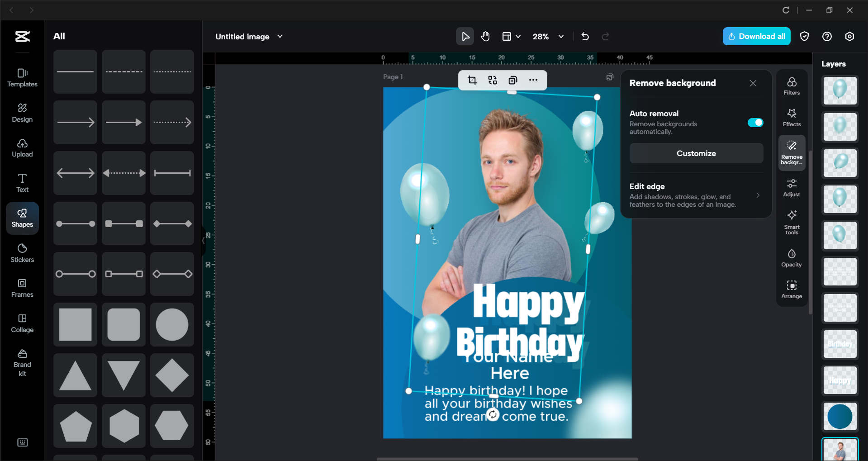The width and height of the screenshot is (868, 461).
Task: Open the Opacity settings
Action: pos(791,257)
